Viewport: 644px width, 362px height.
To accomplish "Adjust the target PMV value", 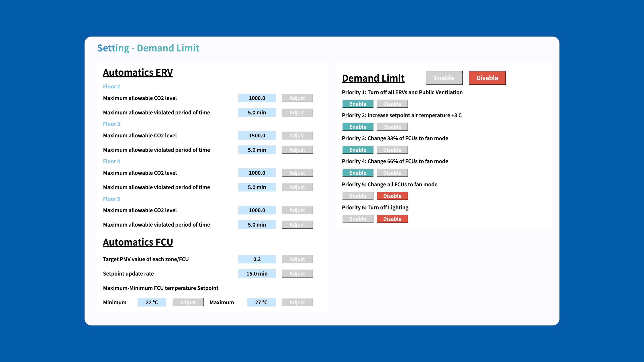I will tap(297, 259).
